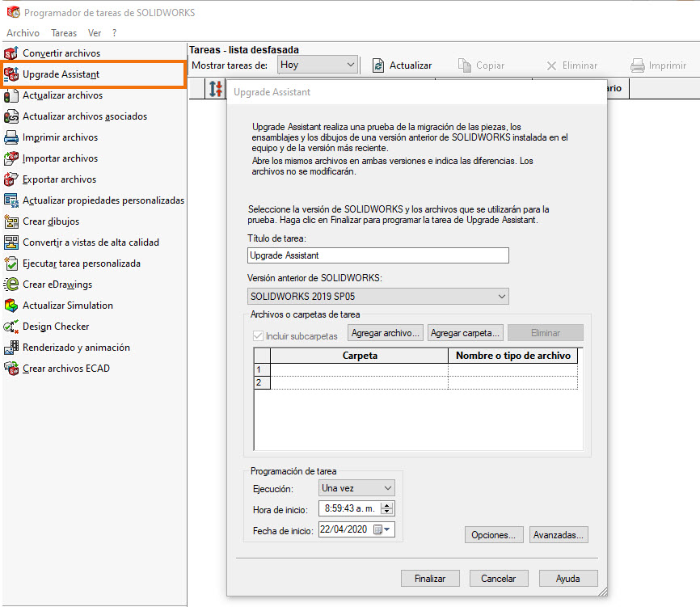Click the Design Checker icon

(11, 327)
